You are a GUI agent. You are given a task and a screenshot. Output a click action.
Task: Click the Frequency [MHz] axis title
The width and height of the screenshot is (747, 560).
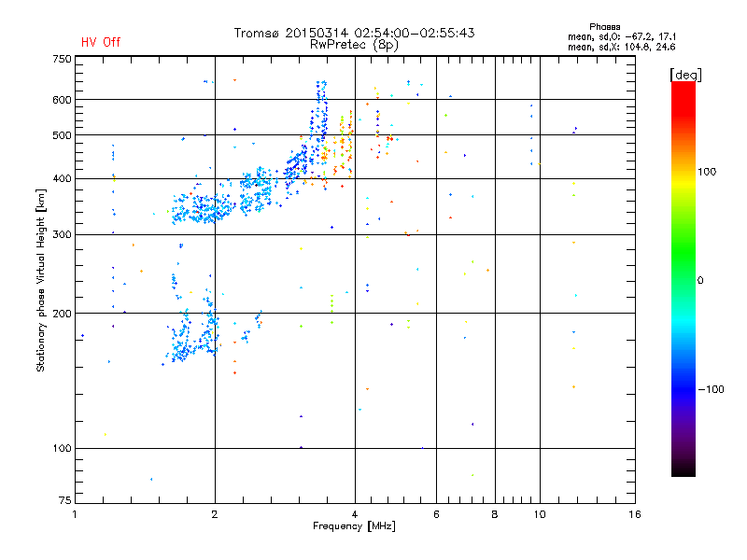pos(354,526)
